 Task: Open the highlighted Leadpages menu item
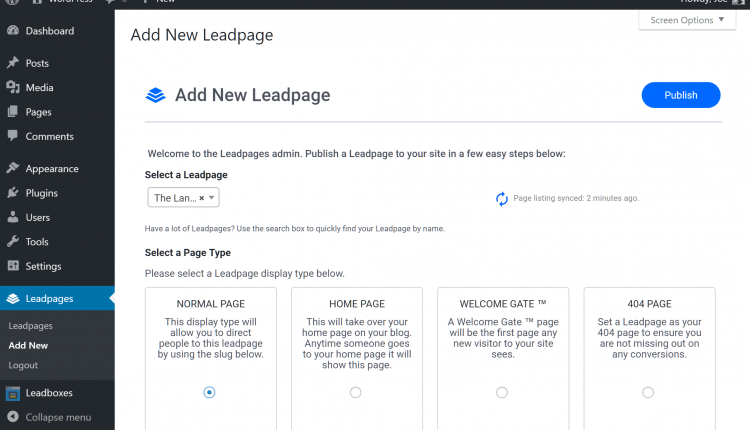57,298
